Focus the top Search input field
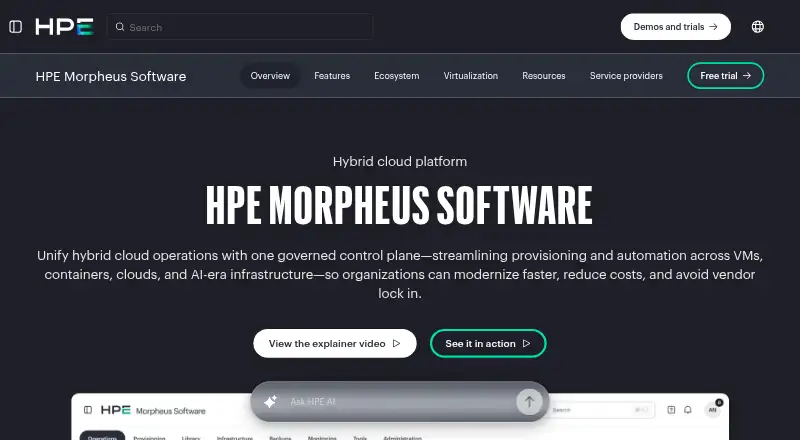 [240, 27]
